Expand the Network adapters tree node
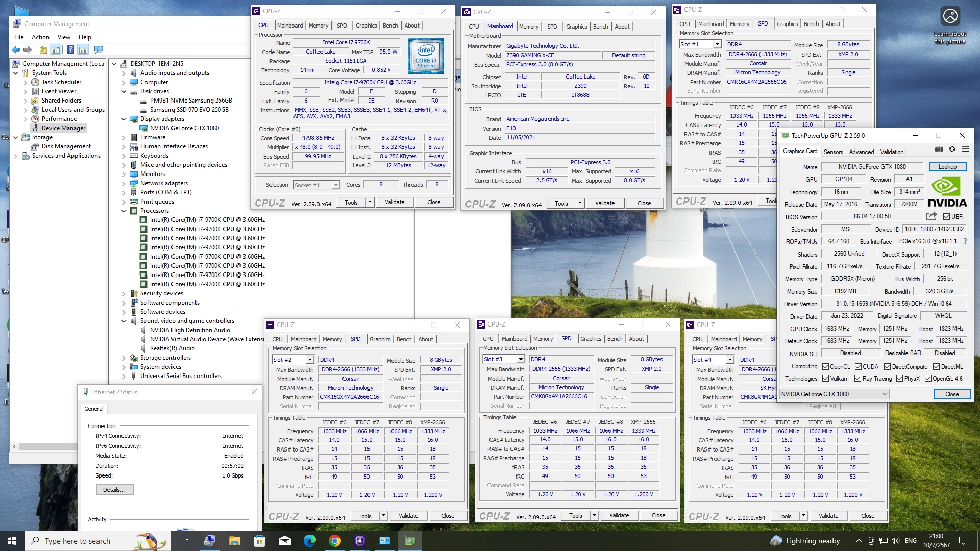This screenshot has width=980, height=551. pos(124,183)
